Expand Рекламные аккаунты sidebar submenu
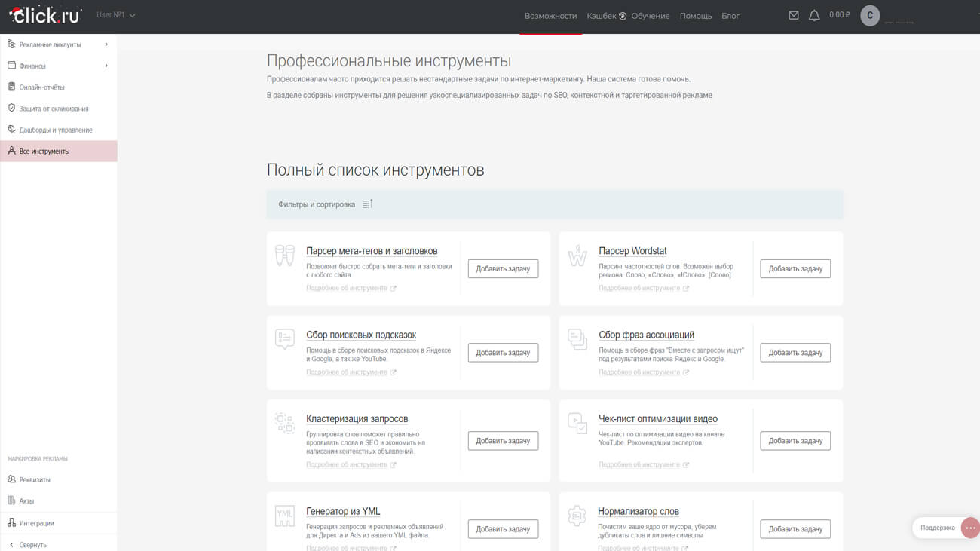 tap(106, 44)
